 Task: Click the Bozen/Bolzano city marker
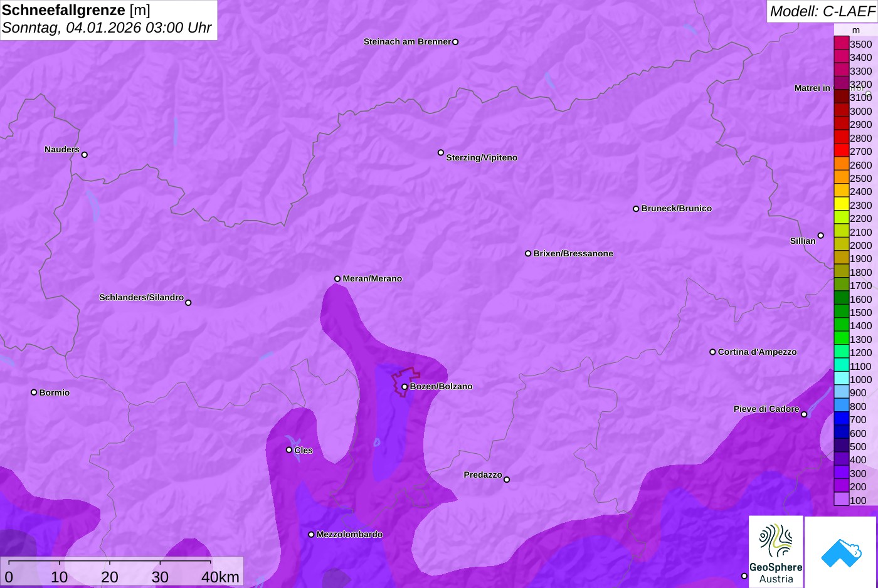click(x=405, y=387)
